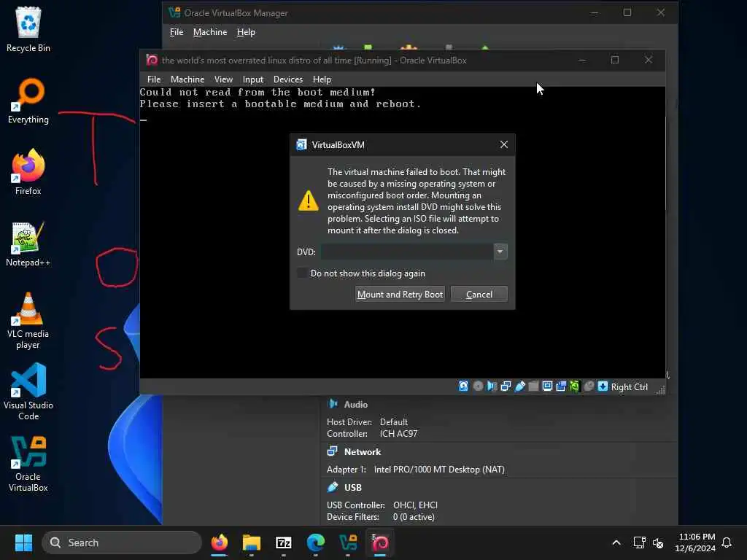The height and width of the screenshot is (560, 747).
Task: Click the USB indicator in VM status bar
Action: (519, 386)
